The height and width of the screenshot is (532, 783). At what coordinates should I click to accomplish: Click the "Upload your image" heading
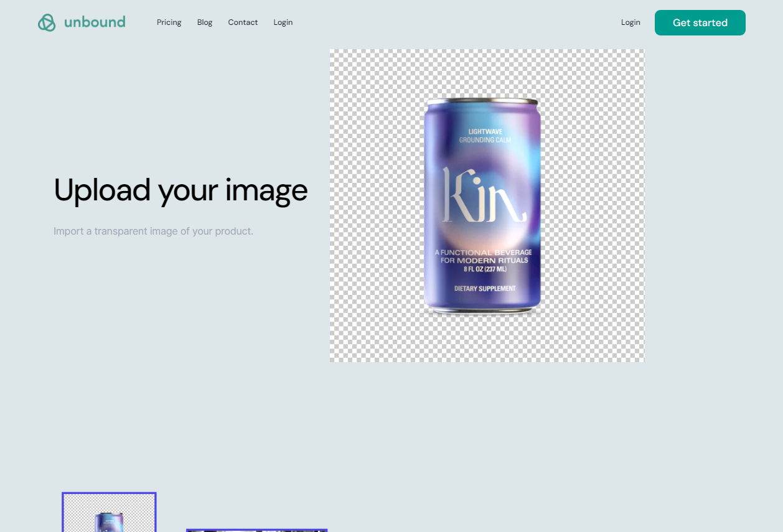click(x=181, y=190)
